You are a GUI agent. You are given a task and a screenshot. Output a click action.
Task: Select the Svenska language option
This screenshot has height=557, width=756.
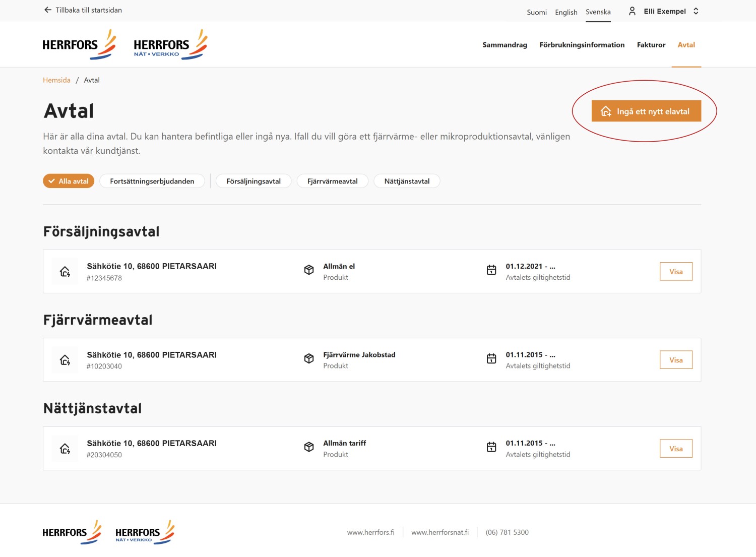tap(598, 12)
